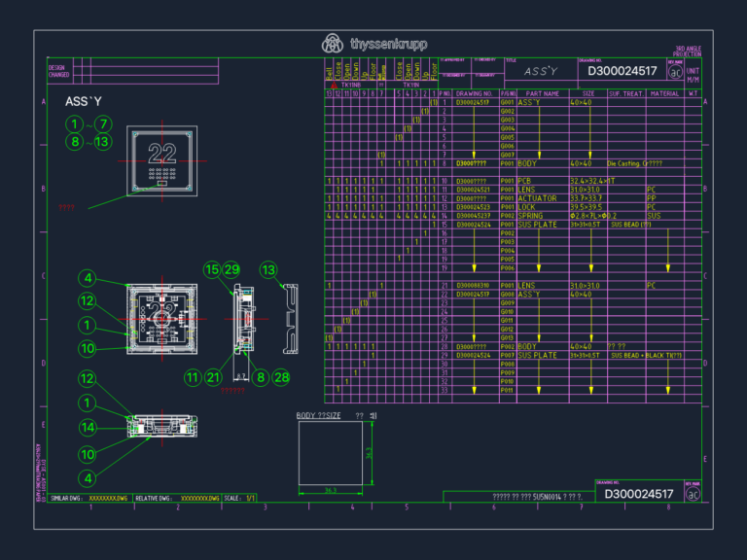Click the SUF. TREAT. column header
This screenshot has width=747, height=560.
tap(626, 93)
